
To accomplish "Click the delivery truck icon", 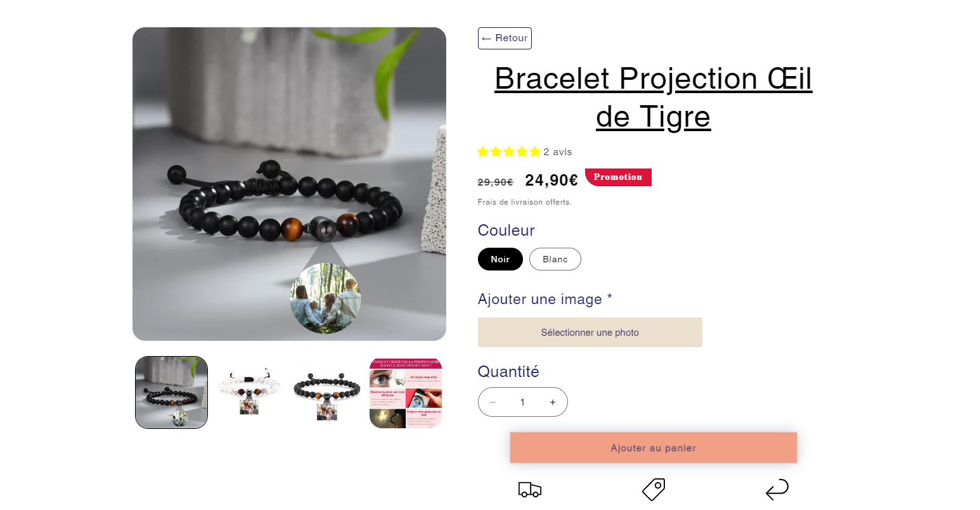I will click(x=529, y=490).
